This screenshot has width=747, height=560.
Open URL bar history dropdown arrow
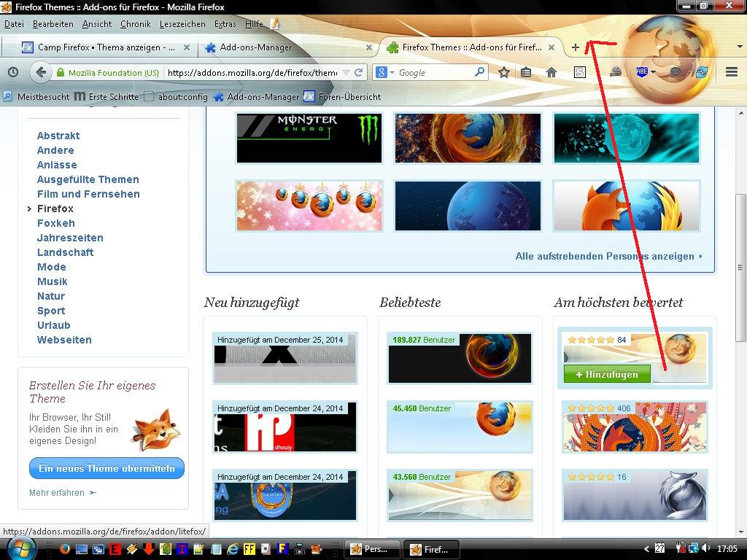tap(346, 72)
